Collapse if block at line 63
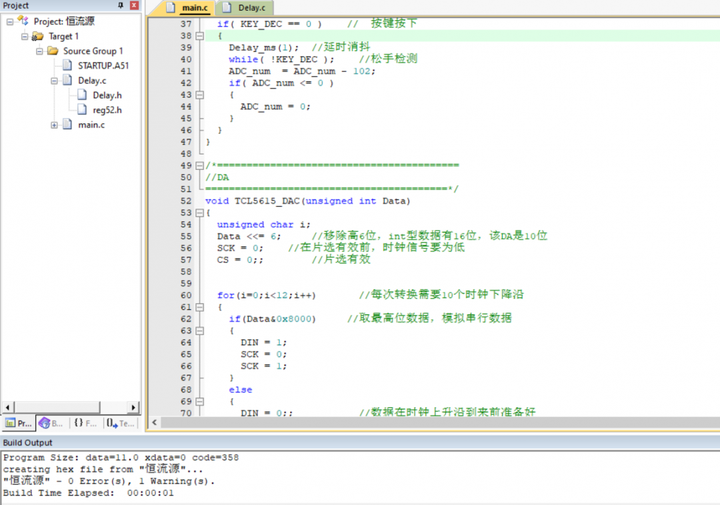Image resolution: width=720 pixels, height=505 pixels. tap(200, 331)
